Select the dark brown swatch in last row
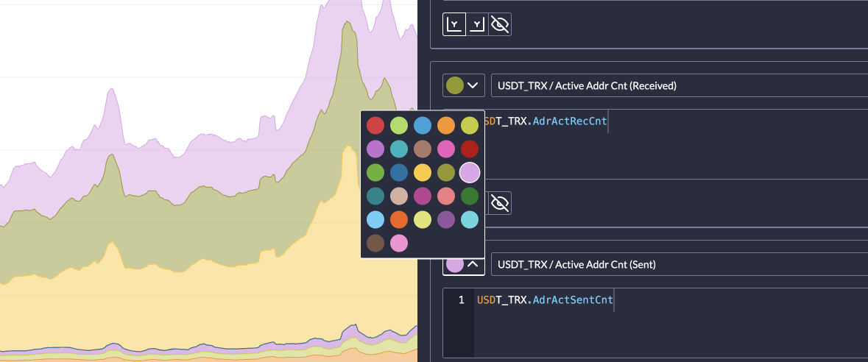The image size is (868, 362). point(375,243)
